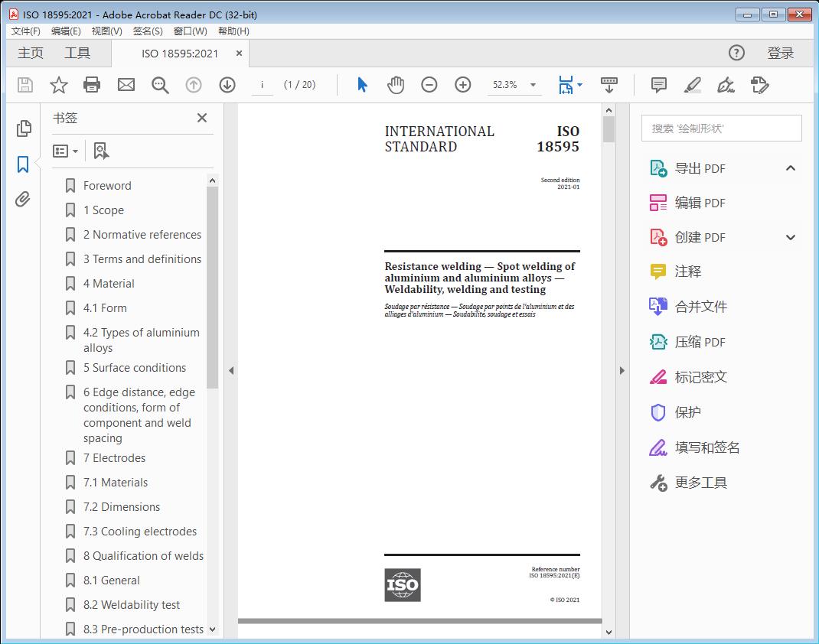Close the bookmarks panel
This screenshot has width=819, height=644.
[x=202, y=118]
